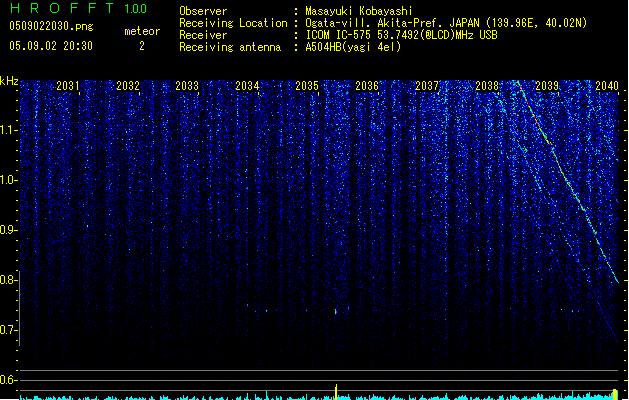Viewport: 629px width, 400px height.
Task: Click the red meteor echo spot near 2035
Action: click(336, 311)
